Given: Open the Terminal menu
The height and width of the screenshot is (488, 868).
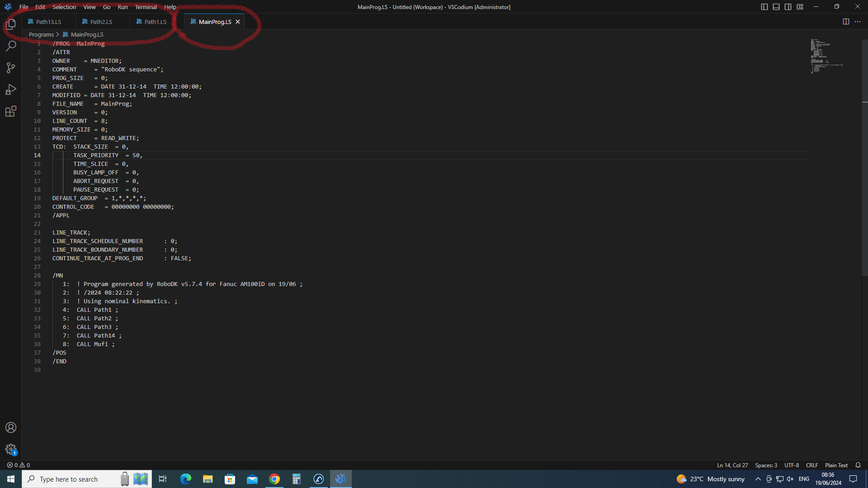Looking at the screenshot, I should (x=146, y=7).
